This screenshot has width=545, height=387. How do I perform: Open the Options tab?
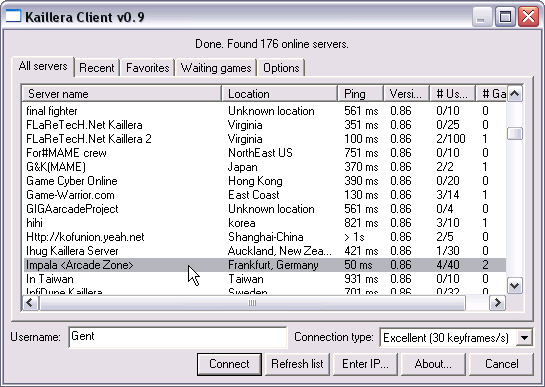281,68
